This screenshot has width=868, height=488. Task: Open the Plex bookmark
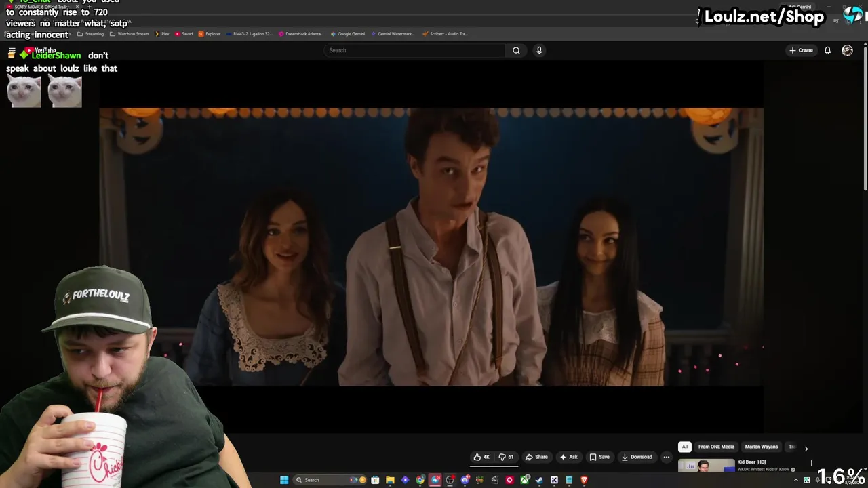click(162, 34)
